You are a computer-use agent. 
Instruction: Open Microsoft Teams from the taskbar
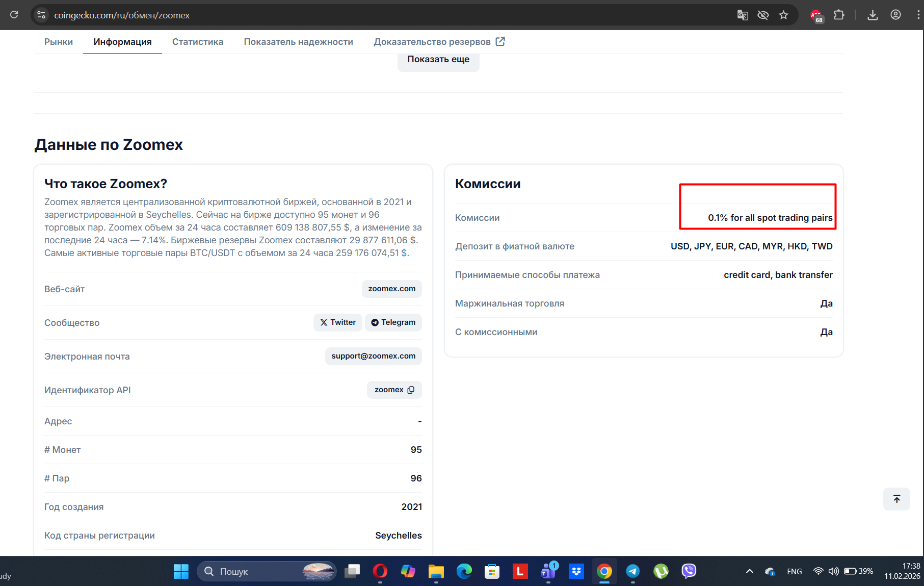tap(548, 571)
